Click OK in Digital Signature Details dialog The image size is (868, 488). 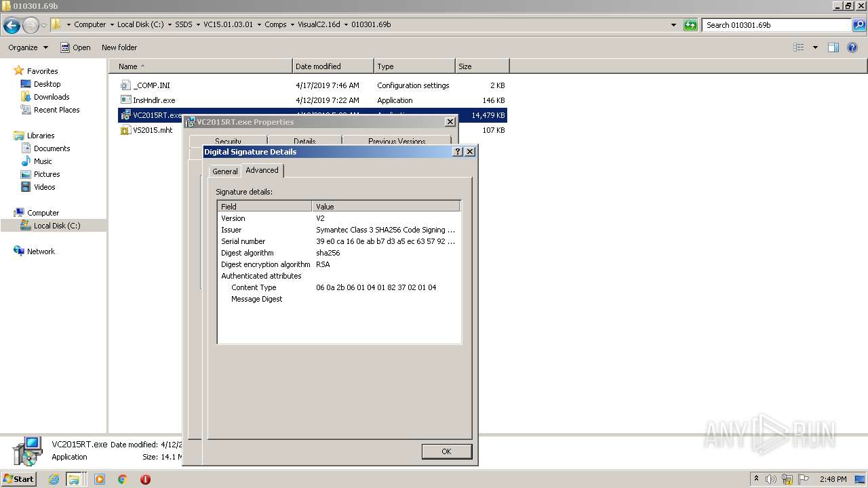tap(446, 451)
